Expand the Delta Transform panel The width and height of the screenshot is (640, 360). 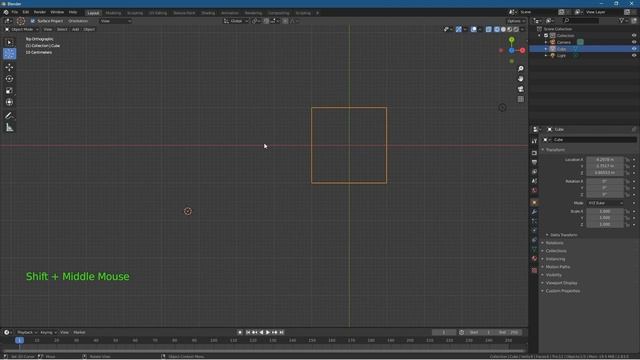coord(564,235)
